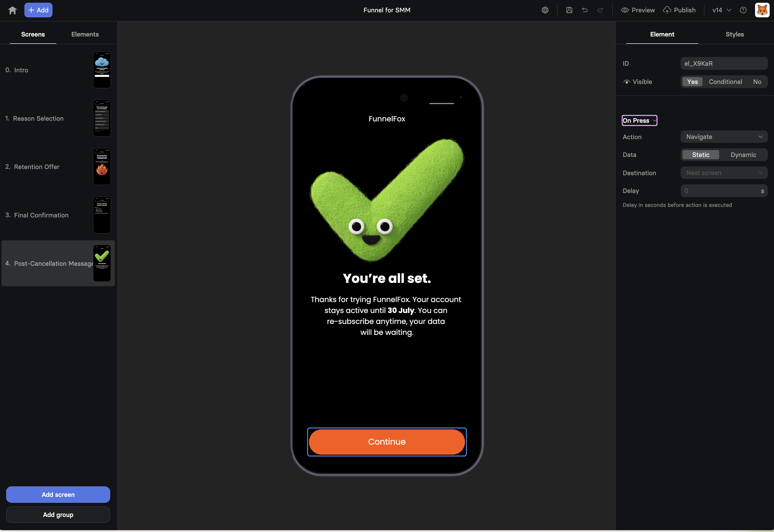This screenshot has height=532, width=774.
Task: Publish the funnel
Action: pyautogui.click(x=679, y=10)
